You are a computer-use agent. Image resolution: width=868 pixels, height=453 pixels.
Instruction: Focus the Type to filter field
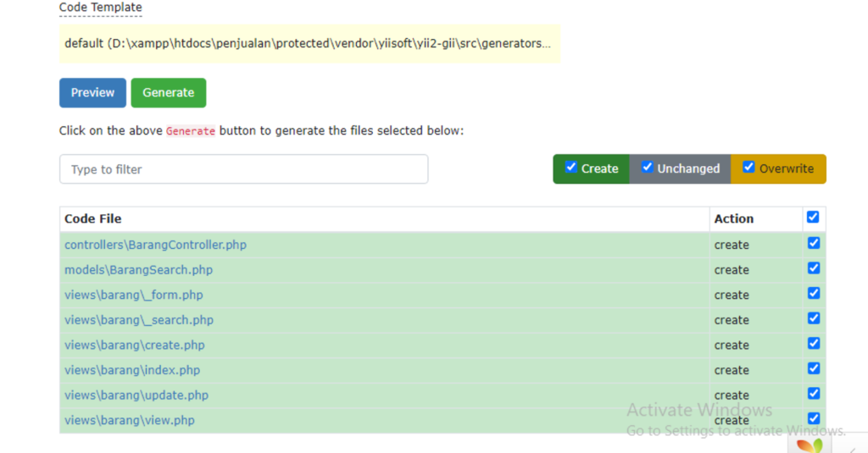pos(243,169)
